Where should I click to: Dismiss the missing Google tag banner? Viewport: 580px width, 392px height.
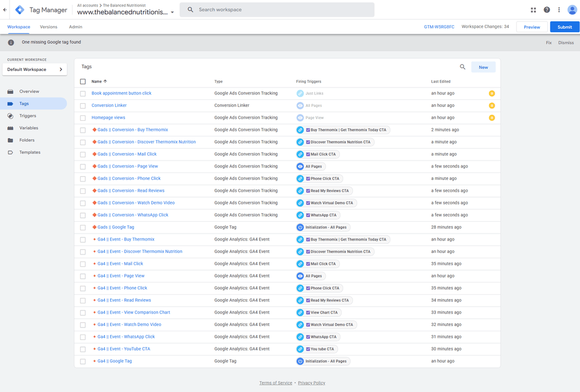tap(566, 42)
